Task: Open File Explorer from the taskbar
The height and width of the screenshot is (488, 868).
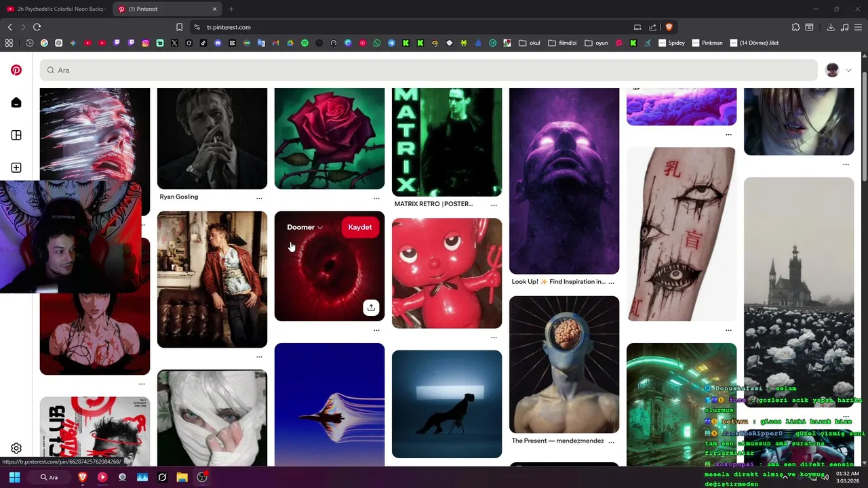Action: click(182, 477)
